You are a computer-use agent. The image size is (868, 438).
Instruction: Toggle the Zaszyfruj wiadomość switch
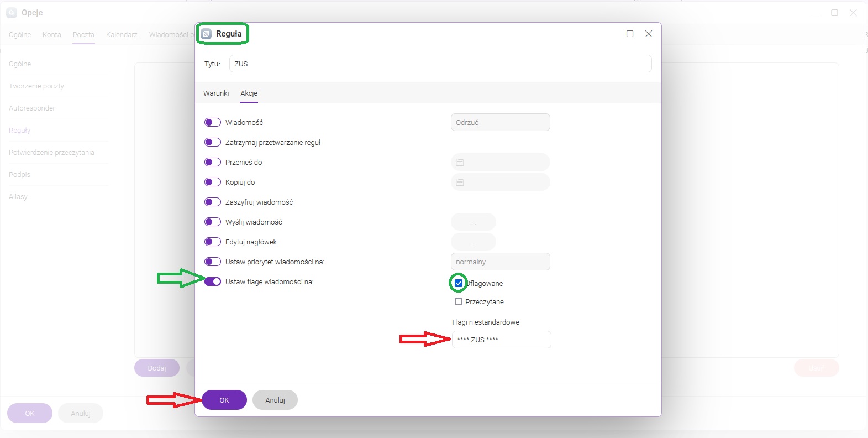pyautogui.click(x=213, y=202)
